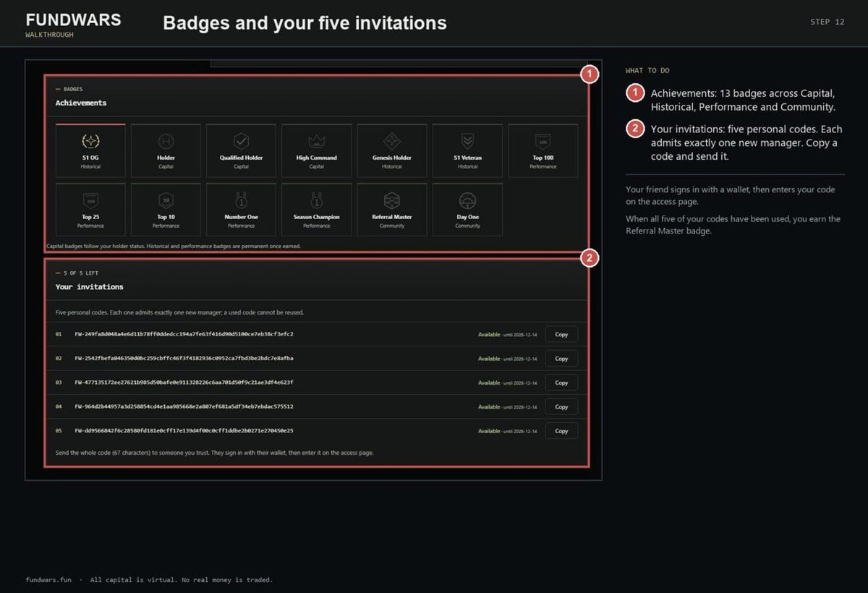
Task: Select code text starting FW-2542fbefa0
Action: coord(184,358)
